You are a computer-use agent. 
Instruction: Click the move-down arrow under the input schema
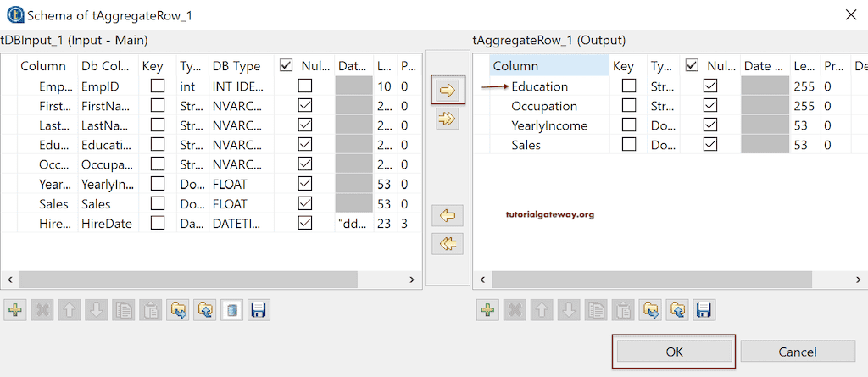point(97,310)
